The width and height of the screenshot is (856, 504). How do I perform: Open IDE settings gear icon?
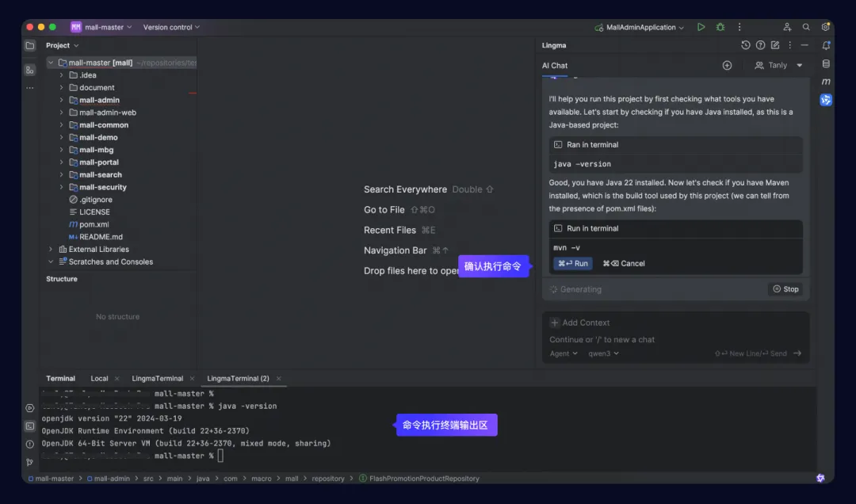pos(825,27)
